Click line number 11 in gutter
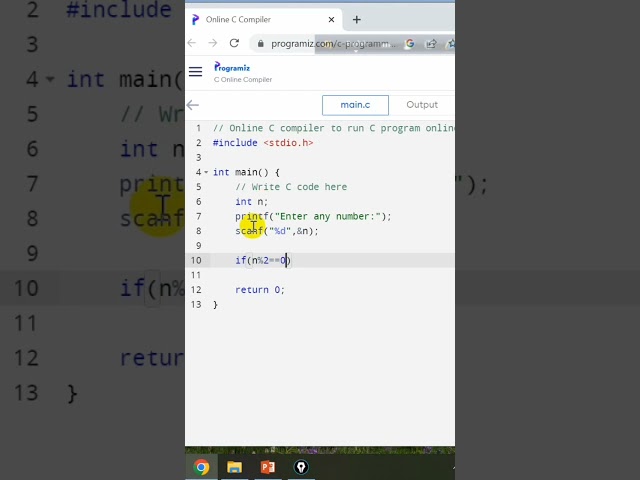The height and width of the screenshot is (480, 640). pyautogui.click(x=196, y=275)
